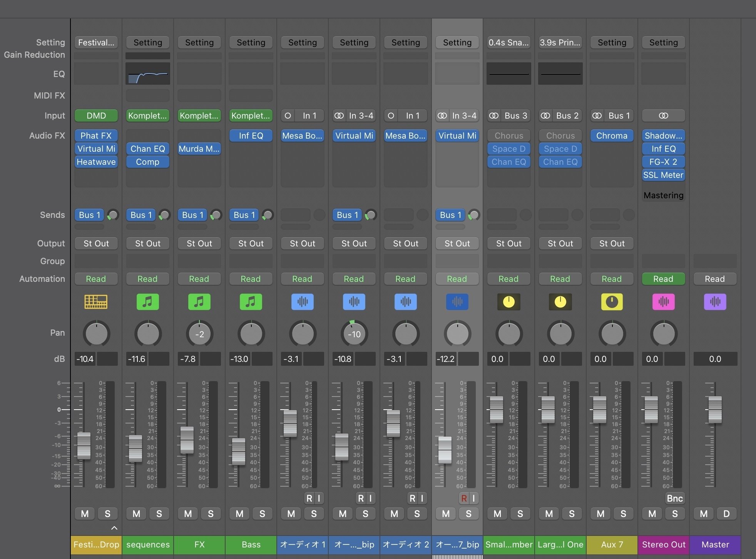This screenshot has height=559, width=756.
Task: Select the Stereo Out channel name
Action: [x=664, y=544]
